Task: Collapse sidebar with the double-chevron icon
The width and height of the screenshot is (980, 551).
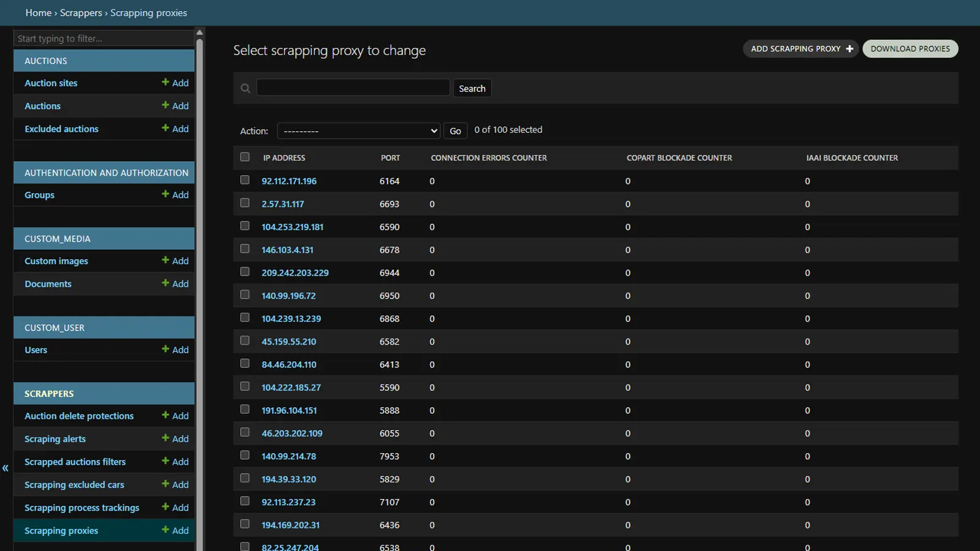Action: 6,468
